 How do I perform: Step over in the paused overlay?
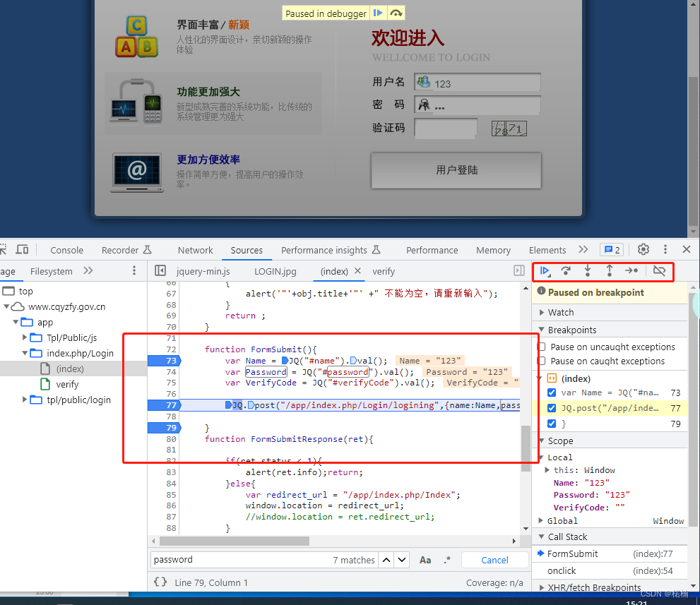coord(396,13)
